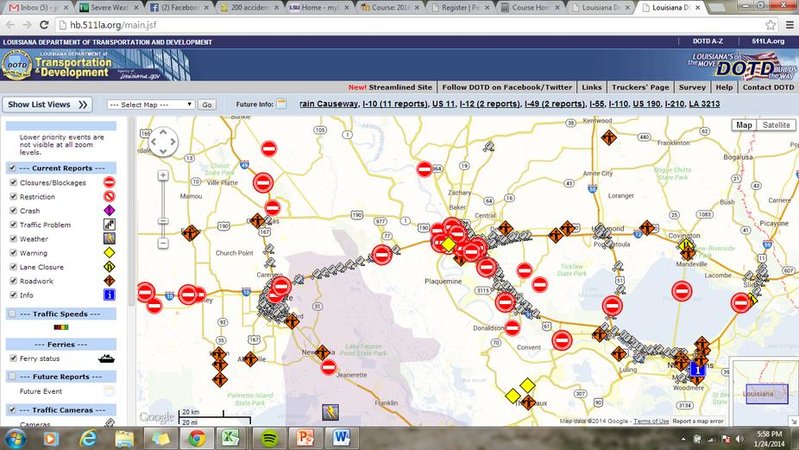This screenshot has width=799, height=450.
Task: Switch to the Map view tab
Action: [744, 125]
